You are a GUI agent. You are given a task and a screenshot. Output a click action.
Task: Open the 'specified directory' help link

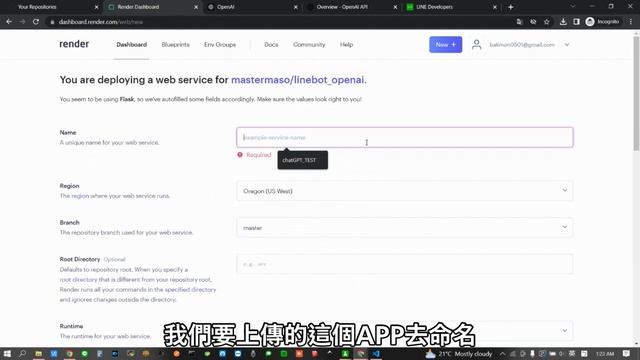(x=190, y=289)
